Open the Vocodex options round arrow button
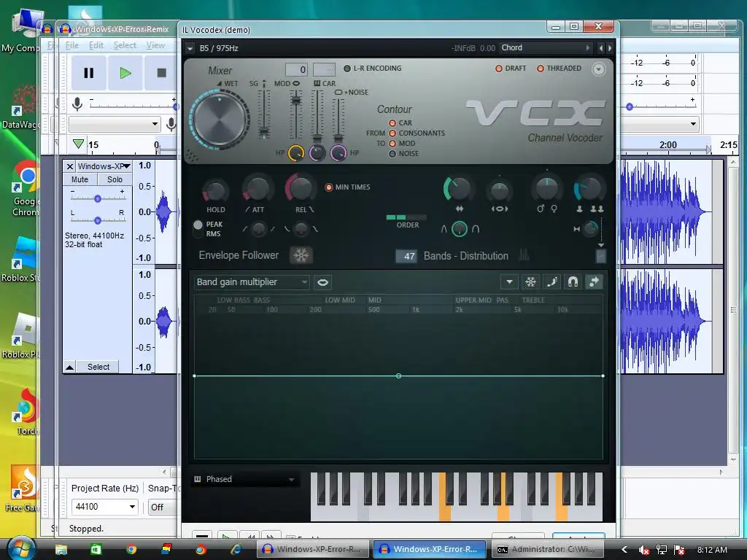Screen dimensions: 747x560 598,69
